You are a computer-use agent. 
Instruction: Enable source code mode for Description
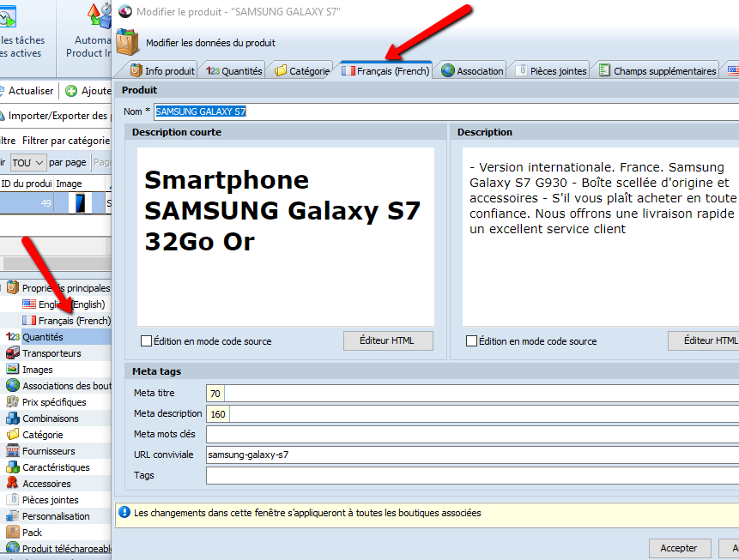pos(472,341)
